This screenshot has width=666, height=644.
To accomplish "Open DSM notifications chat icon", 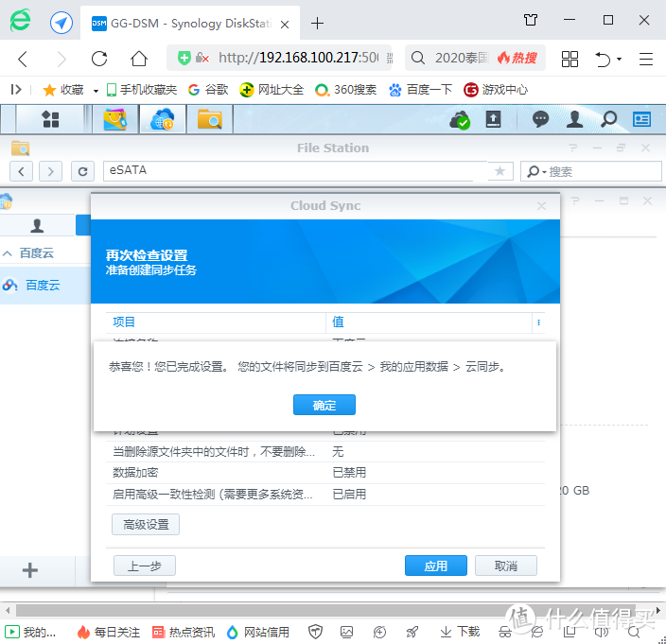I will (540, 119).
